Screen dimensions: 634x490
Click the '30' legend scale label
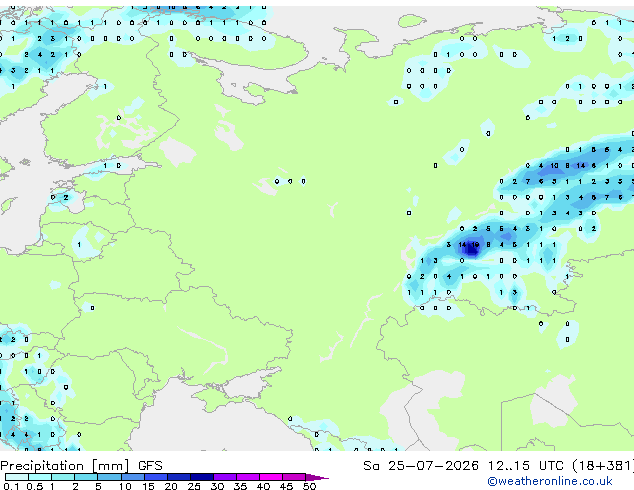coord(217,486)
